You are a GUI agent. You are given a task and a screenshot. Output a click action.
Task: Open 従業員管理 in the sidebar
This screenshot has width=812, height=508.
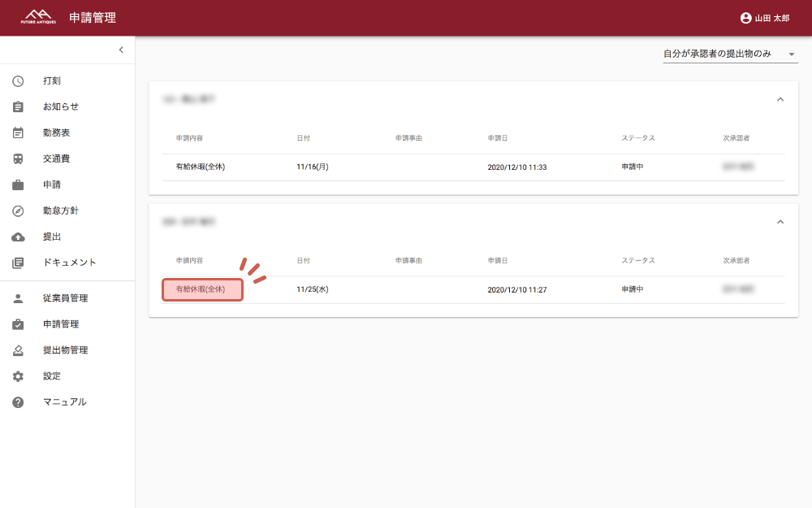(65, 298)
